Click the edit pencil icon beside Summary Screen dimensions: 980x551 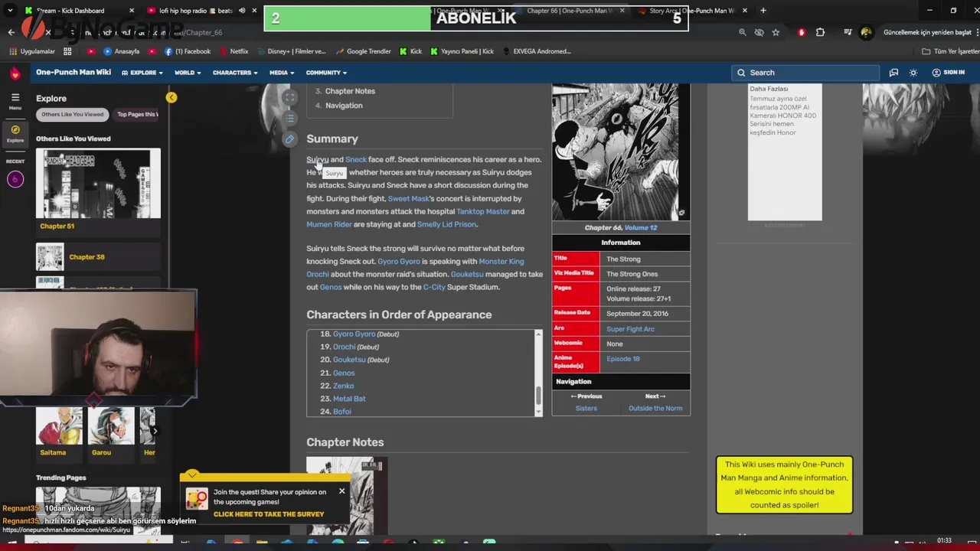coord(289,139)
